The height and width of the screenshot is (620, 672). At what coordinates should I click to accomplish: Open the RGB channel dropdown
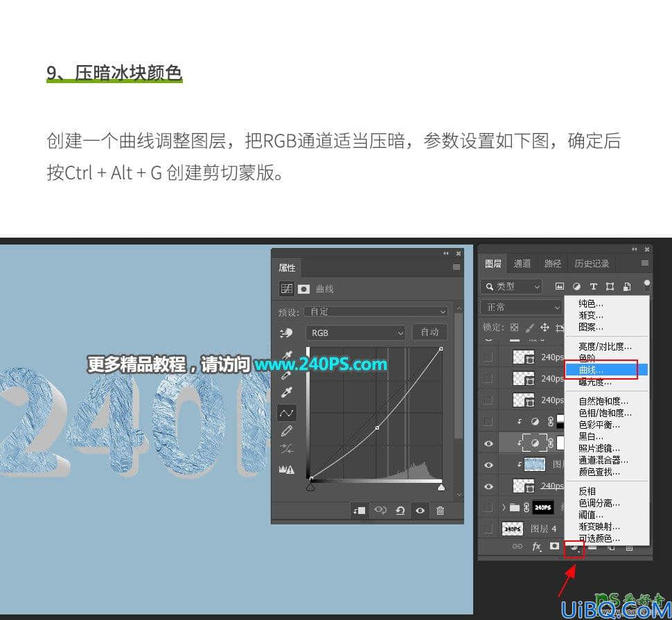(355, 333)
